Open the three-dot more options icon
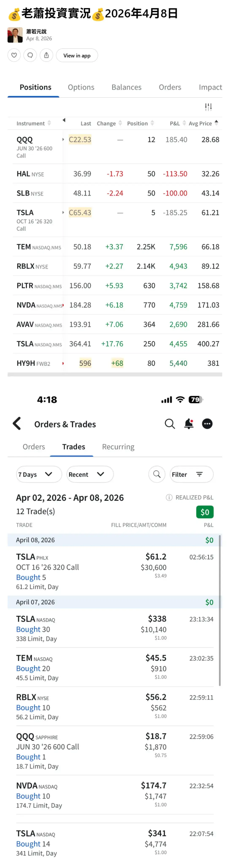 coord(207,424)
